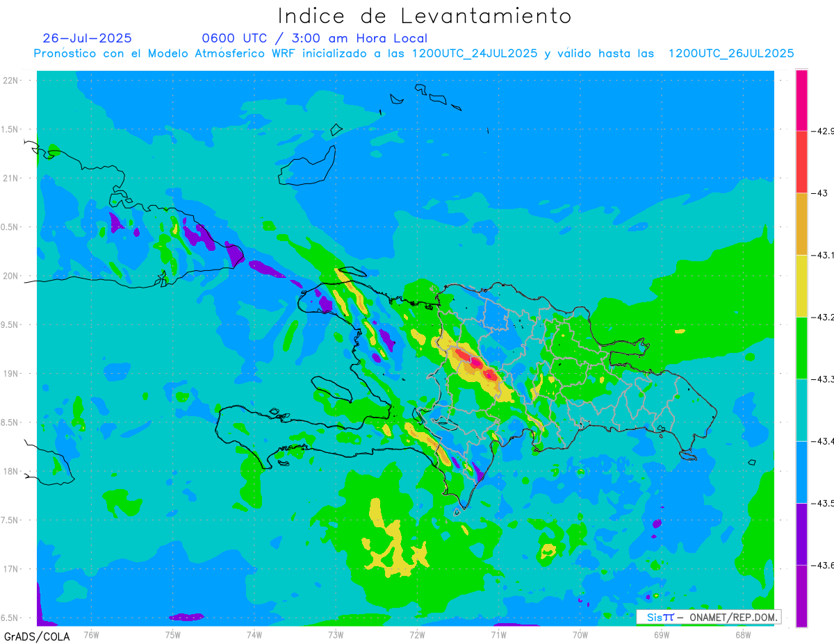Choose the teal color bar segment
This screenshot has height=644, width=834.
click(801, 410)
